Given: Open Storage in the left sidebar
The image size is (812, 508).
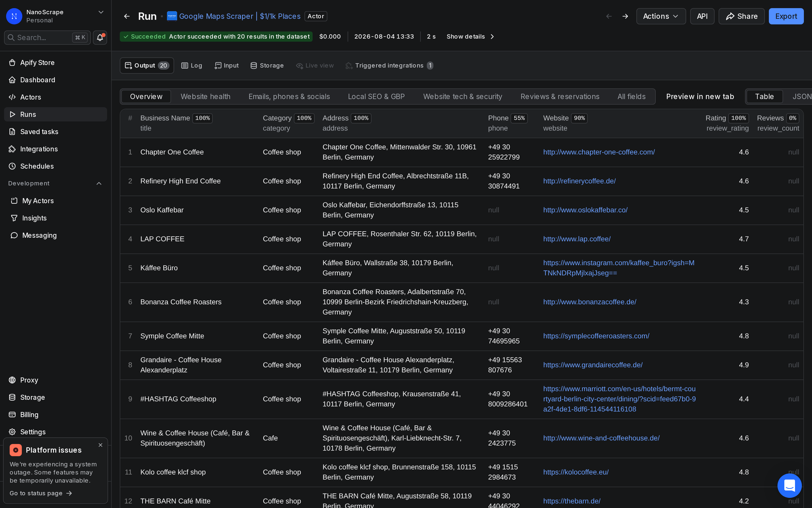Looking at the screenshot, I should (x=55, y=398).
